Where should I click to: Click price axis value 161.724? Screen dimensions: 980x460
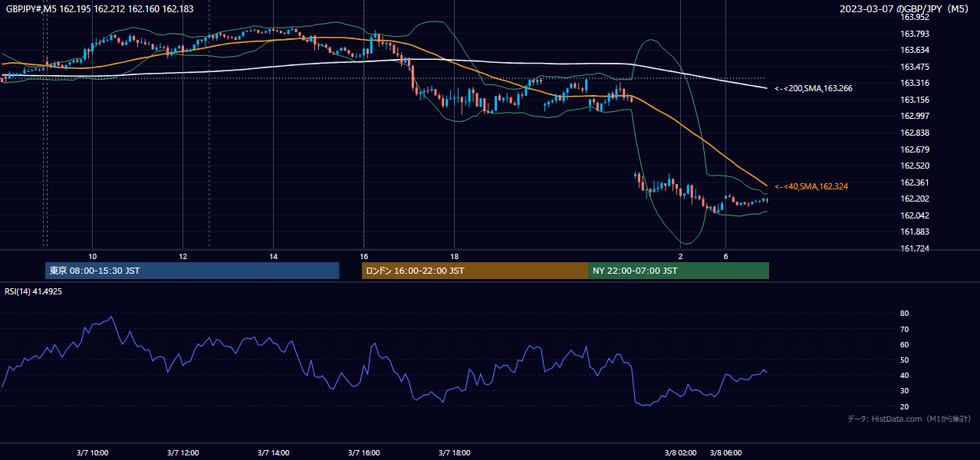tap(914, 248)
